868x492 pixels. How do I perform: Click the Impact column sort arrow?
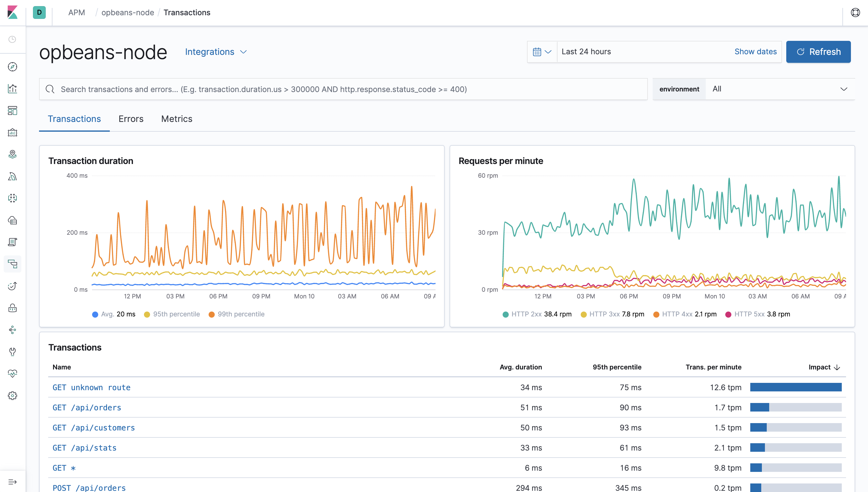pos(838,366)
